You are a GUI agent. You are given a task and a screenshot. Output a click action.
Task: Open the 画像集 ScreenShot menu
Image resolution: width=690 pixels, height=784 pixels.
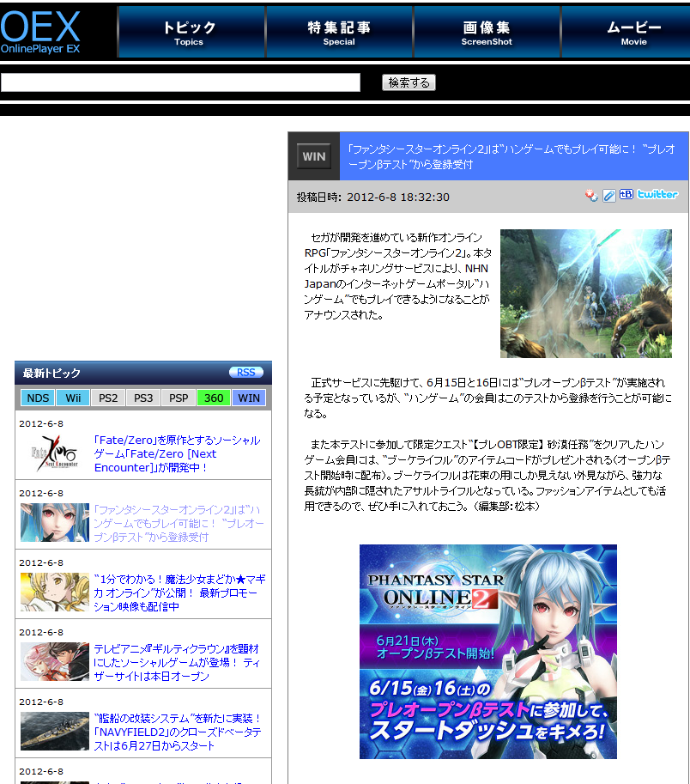(487, 32)
